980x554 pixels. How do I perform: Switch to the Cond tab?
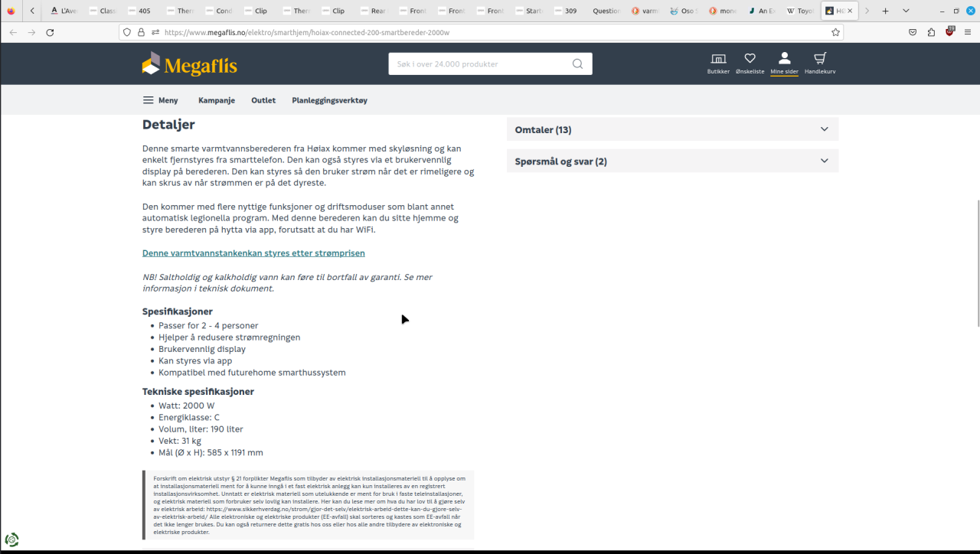(x=218, y=11)
